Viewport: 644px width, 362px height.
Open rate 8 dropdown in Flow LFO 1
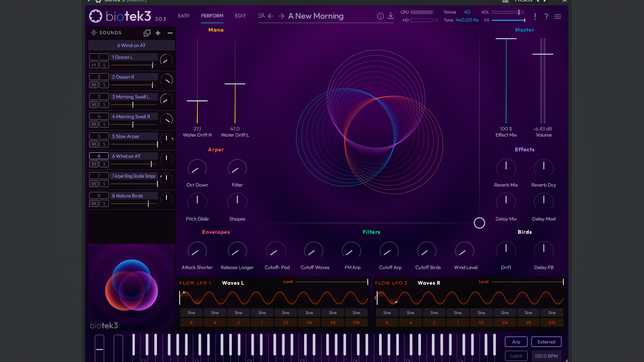(x=191, y=323)
